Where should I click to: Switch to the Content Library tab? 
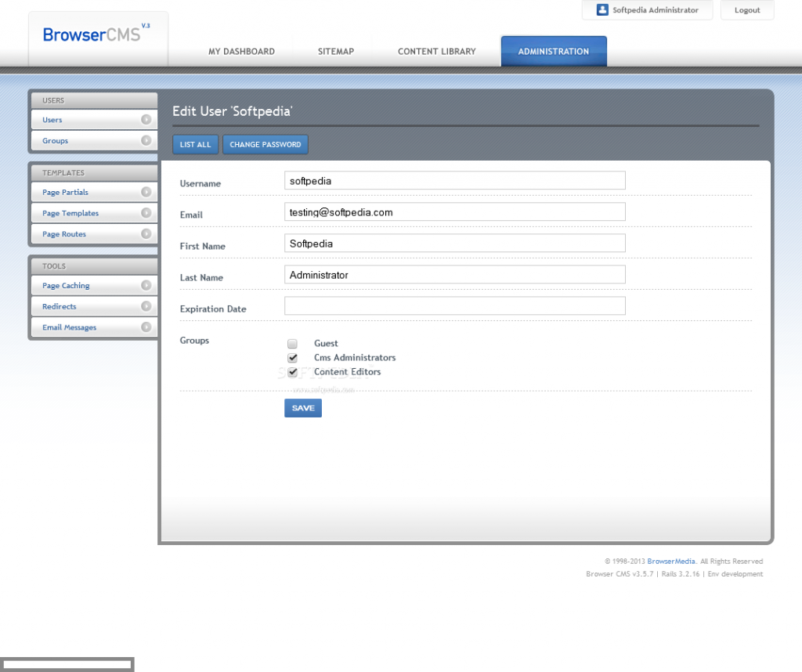pyautogui.click(x=437, y=52)
